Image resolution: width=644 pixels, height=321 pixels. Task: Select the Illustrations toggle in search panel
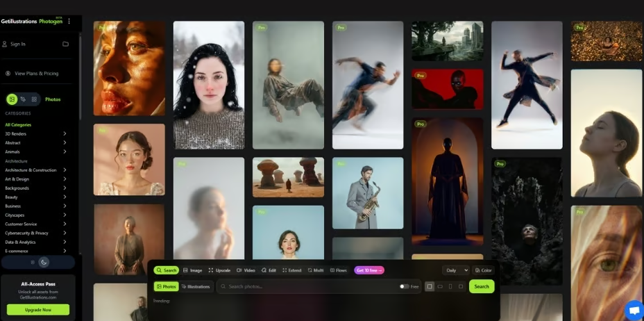coord(196,286)
